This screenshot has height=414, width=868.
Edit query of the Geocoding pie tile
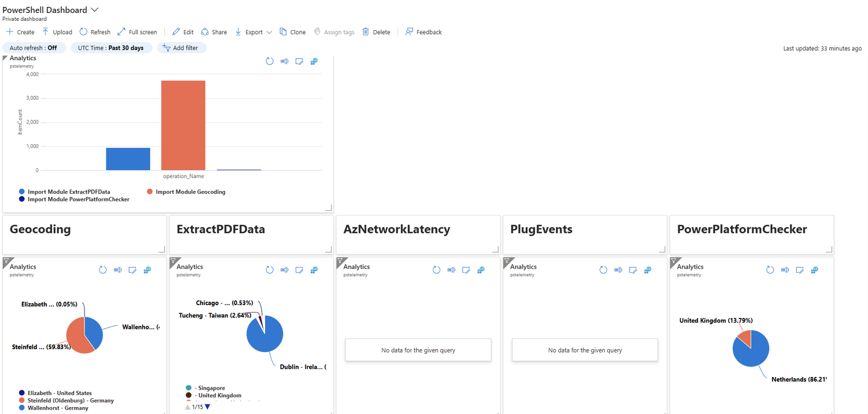click(x=133, y=270)
